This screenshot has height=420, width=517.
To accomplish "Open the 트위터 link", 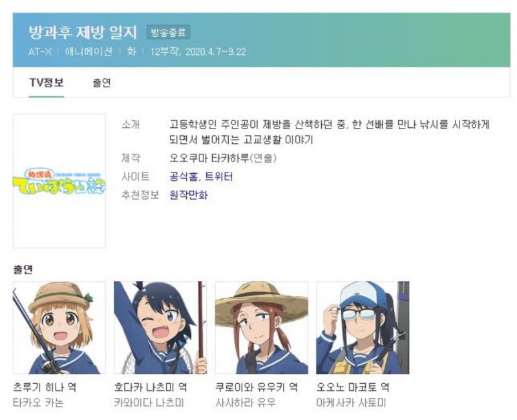I will pos(219,176).
